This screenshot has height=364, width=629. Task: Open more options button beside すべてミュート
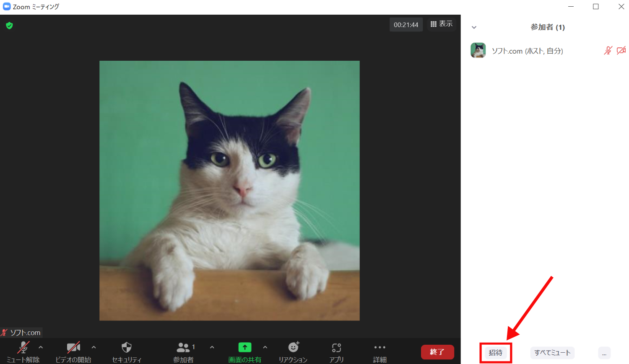tap(604, 353)
